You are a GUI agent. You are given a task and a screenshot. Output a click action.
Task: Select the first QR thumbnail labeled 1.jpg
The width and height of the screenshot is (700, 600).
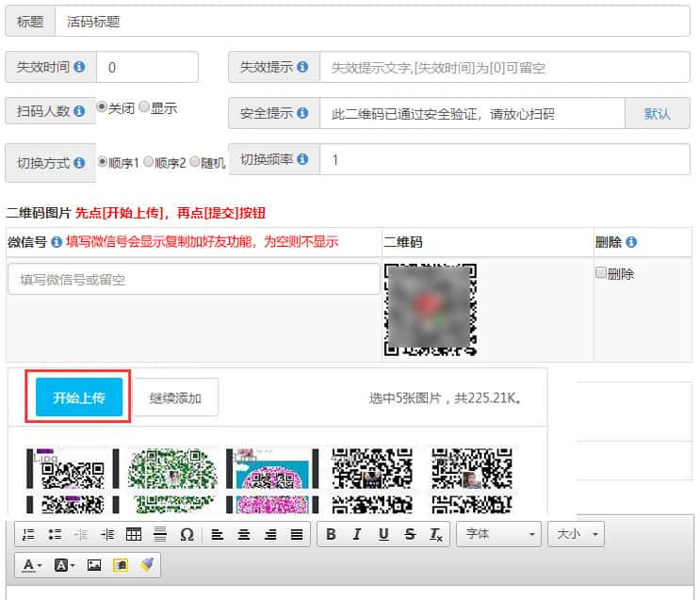point(73,480)
